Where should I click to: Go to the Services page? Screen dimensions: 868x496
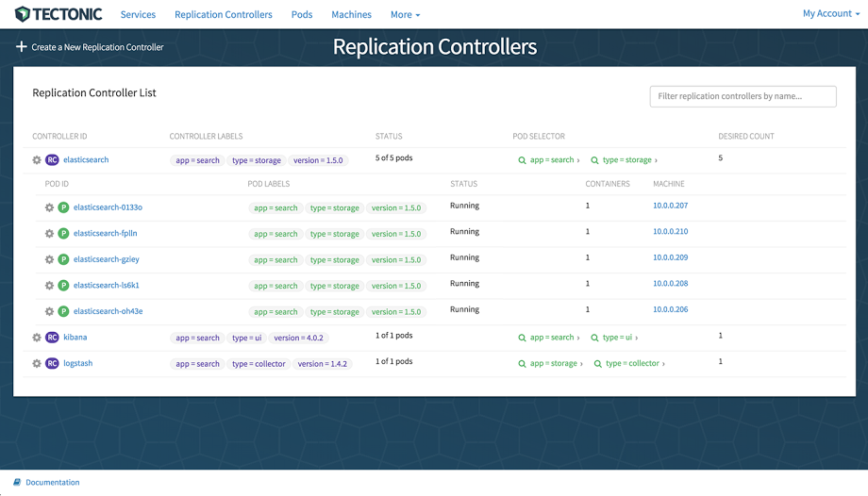coord(138,14)
